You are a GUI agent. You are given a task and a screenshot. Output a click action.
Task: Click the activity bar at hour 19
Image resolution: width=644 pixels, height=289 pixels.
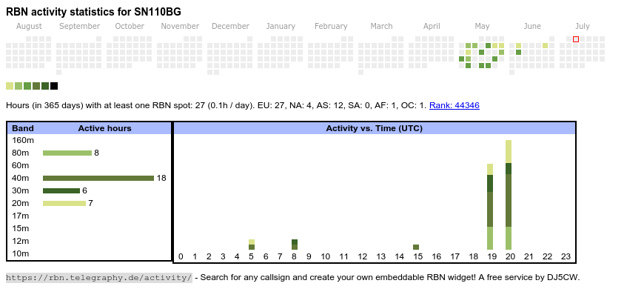[x=490, y=207]
